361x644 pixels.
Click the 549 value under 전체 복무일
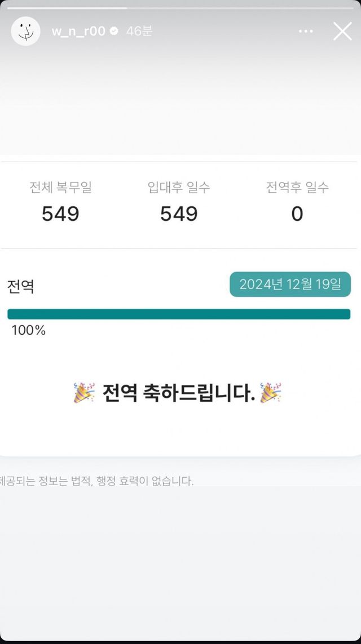(x=60, y=214)
